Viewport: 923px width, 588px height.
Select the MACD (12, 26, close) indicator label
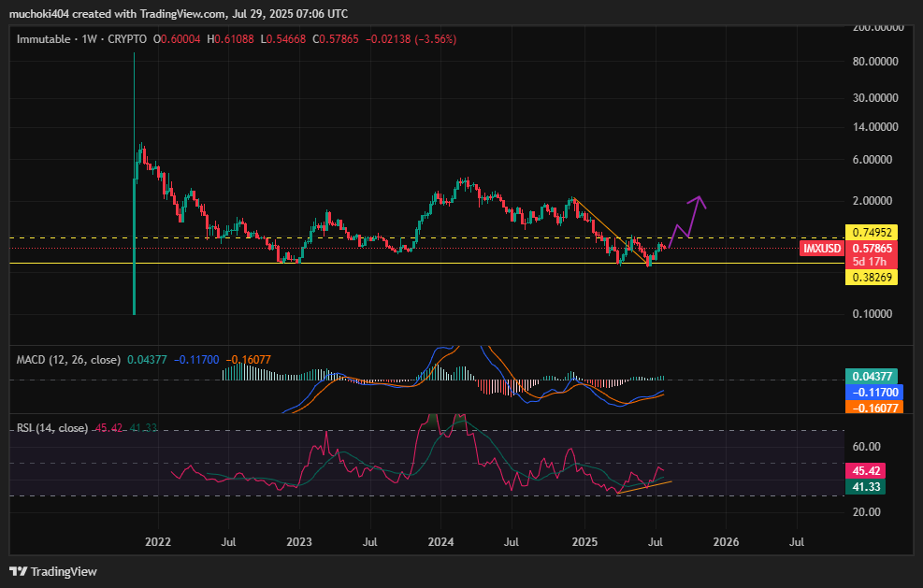pos(68,360)
